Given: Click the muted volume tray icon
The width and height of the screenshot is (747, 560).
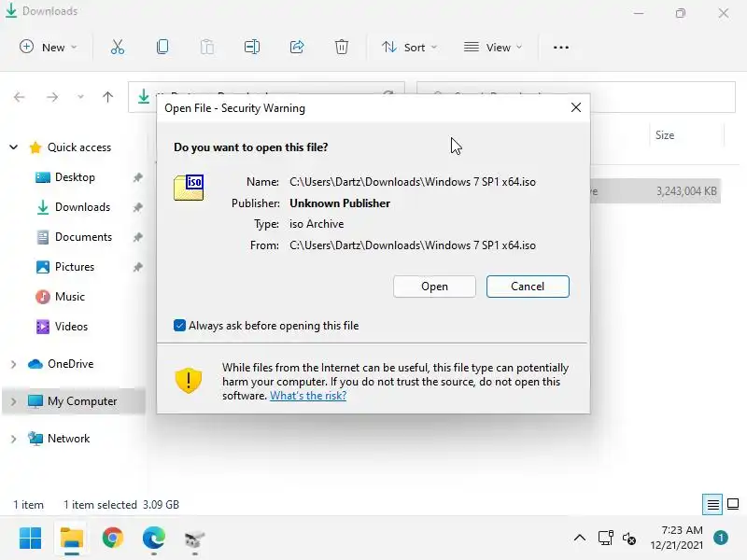Looking at the screenshot, I should point(628,539).
